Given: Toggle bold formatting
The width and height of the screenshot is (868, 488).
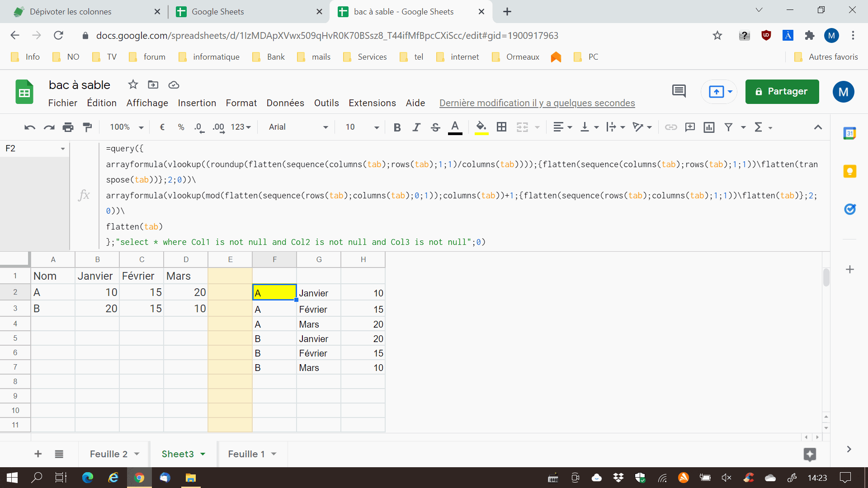Looking at the screenshot, I should [x=397, y=127].
